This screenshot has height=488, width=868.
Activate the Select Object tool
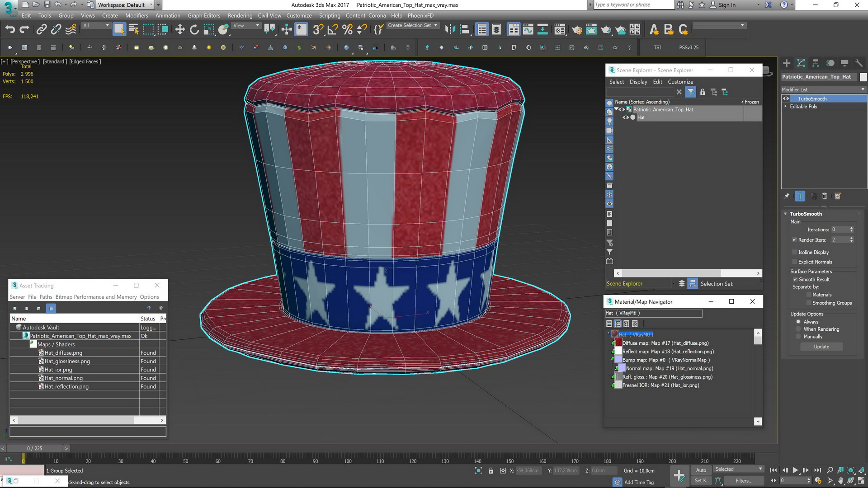[119, 30]
